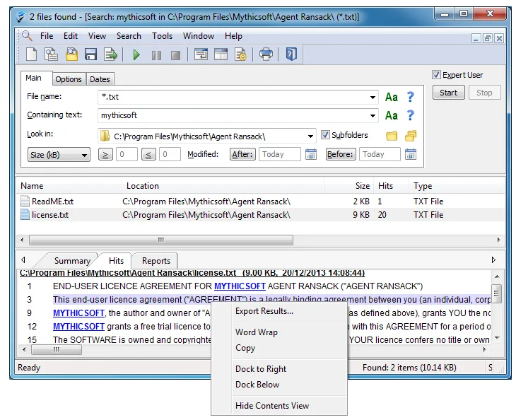
Task: Expand the Look in folder dropdown
Action: pos(310,136)
